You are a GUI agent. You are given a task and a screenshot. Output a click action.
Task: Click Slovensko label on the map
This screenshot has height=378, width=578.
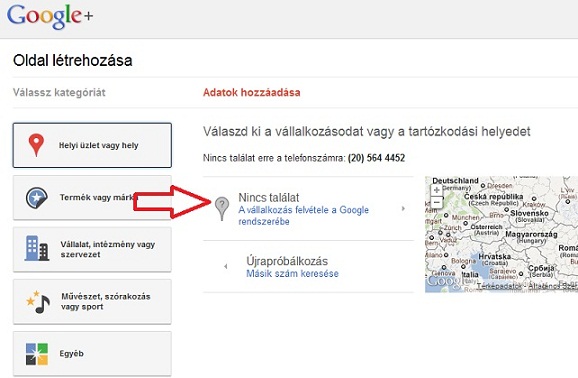tap(529, 213)
